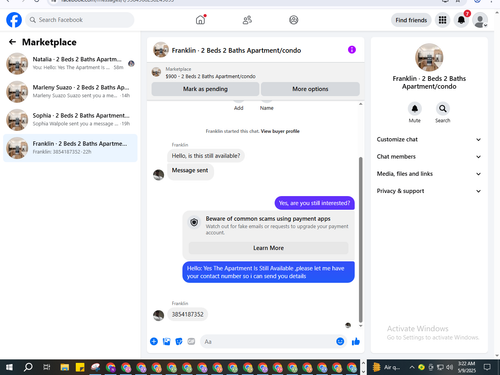The width and height of the screenshot is (500, 375).
Task: Click taskbar volume speaker icon
Action: (449, 367)
